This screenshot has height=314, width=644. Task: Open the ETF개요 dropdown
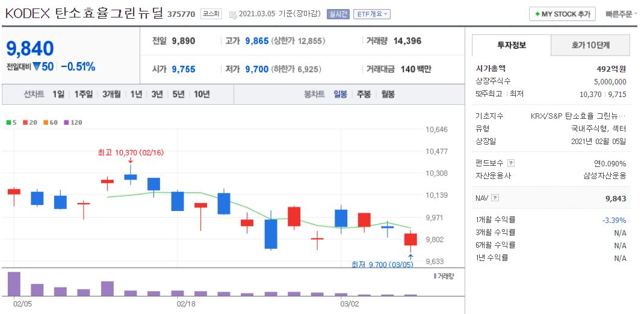(x=372, y=14)
